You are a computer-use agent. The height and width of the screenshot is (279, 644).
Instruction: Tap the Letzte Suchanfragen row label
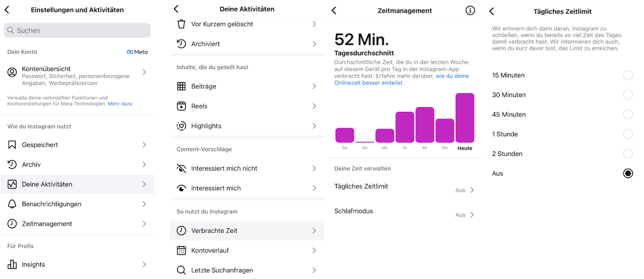[222, 270]
